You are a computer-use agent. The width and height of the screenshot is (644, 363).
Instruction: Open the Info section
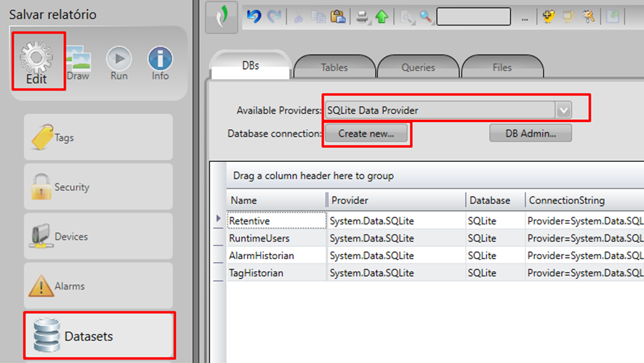pyautogui.click(x=160, y=61)
